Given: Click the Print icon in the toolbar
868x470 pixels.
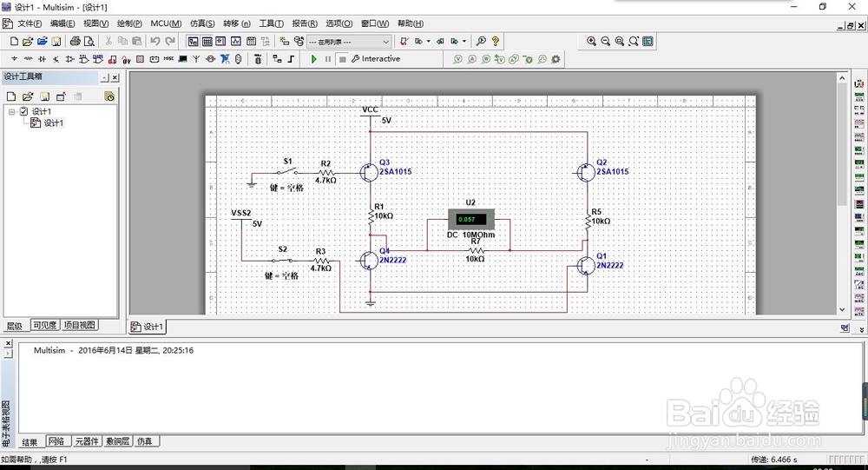Looking at the screenshot, I should click(x=76, y=41).
